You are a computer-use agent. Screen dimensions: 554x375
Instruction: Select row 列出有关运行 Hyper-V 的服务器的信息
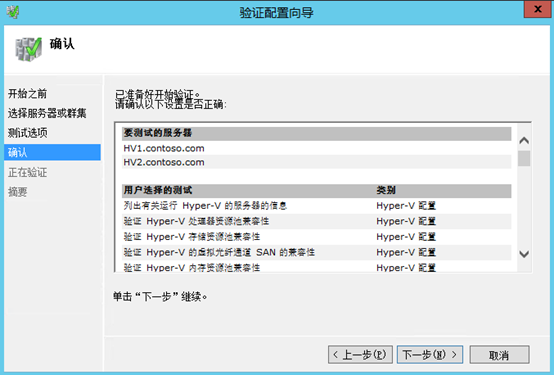tap(317, 206)
